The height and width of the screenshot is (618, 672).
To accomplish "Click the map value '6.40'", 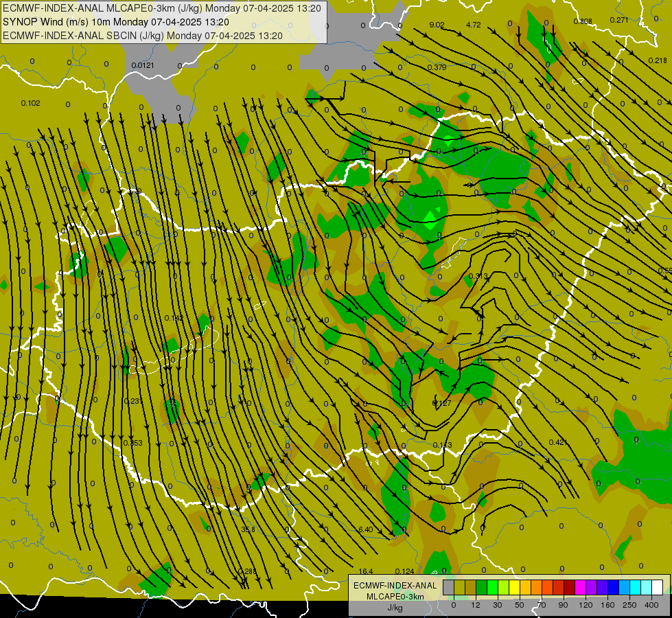I will 366,529.
